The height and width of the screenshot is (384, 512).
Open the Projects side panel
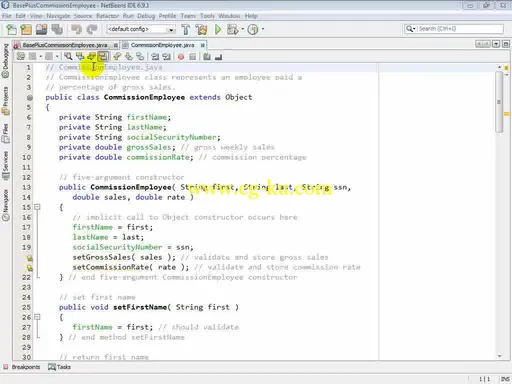(x=6, y=101)
